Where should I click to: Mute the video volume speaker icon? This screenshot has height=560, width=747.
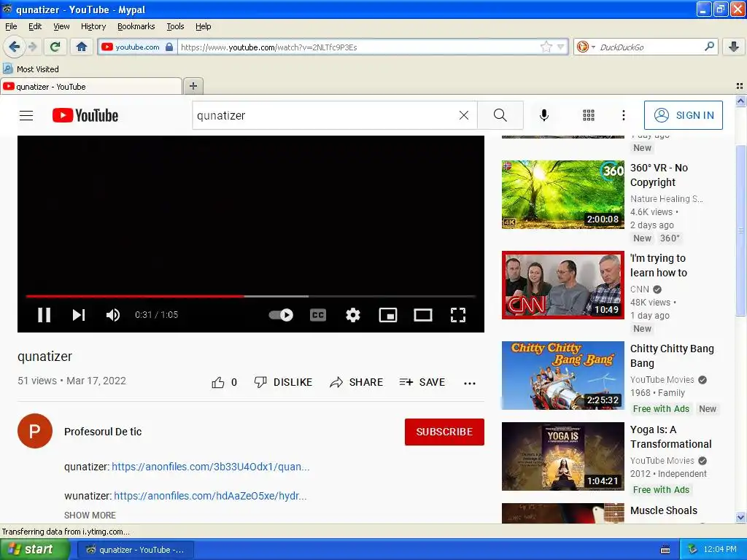(x=113, y=315)
